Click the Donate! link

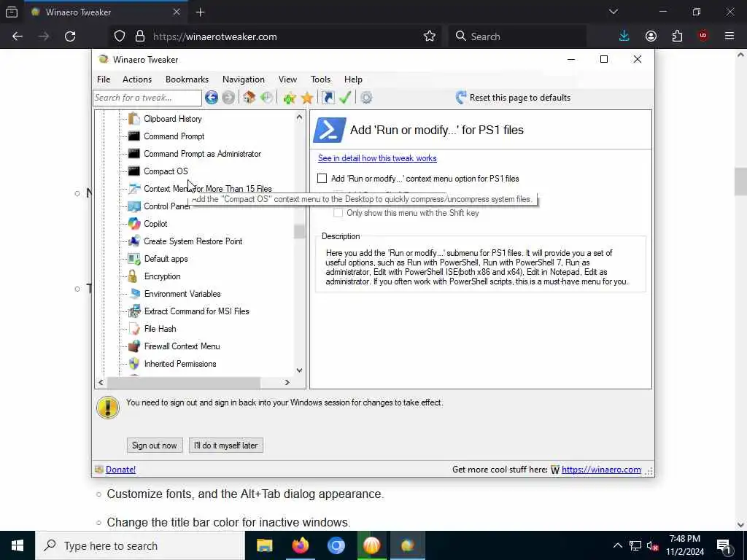pyautogui.click(x=120, y=470)
